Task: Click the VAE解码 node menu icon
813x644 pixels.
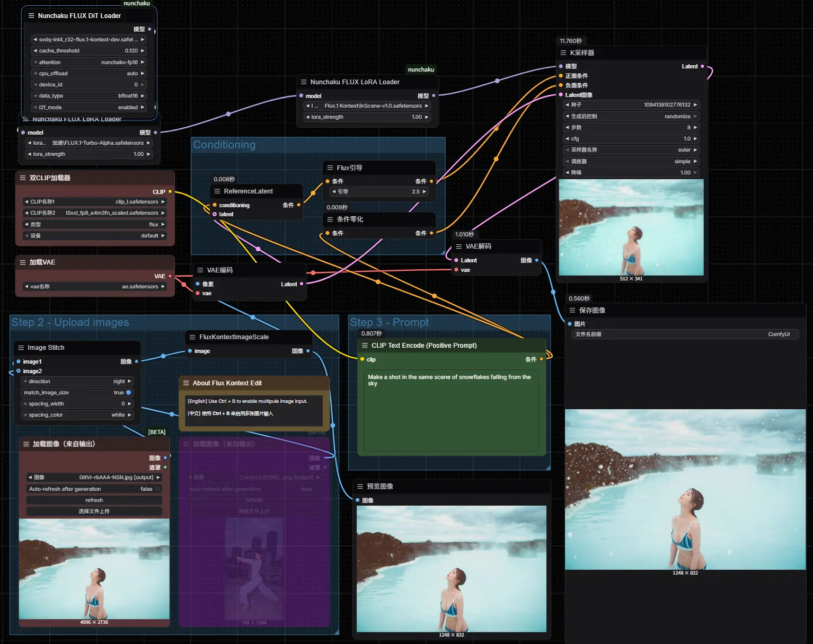Action: [459, 246]
